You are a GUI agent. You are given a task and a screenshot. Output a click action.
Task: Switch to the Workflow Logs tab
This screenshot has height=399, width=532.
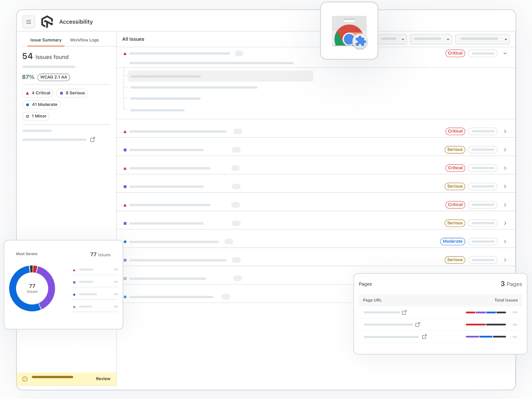(x=84, y=40)
